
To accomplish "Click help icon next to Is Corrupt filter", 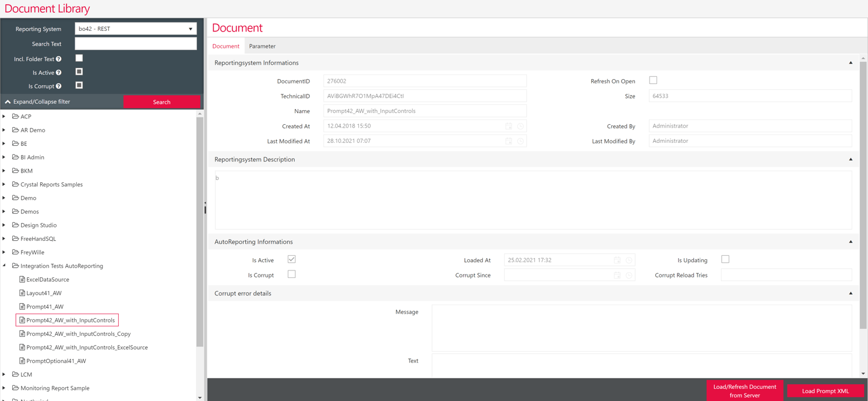I will coord(59,86).
